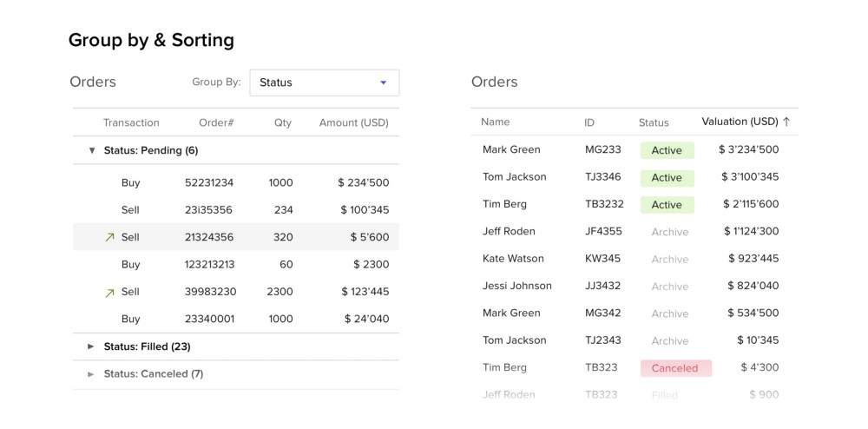Sort by the ID column header
This screenshot has width=868, height=429.
[x=589, y=122]
